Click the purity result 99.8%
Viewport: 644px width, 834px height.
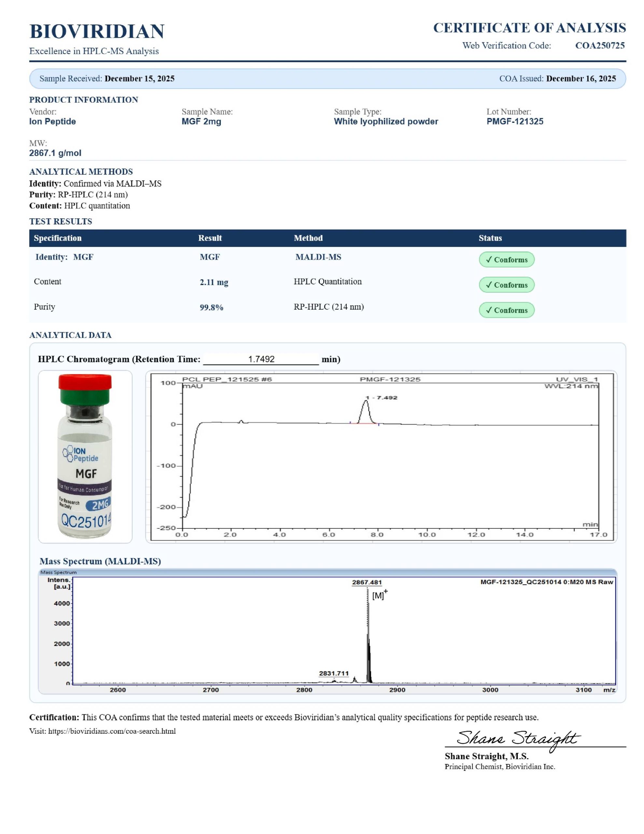click(x=212, y=308)
